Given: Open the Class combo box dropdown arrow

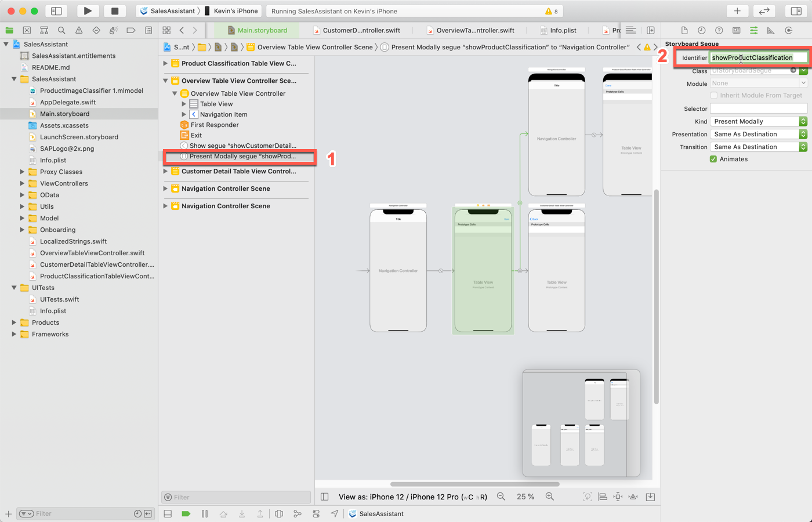Looking at the screenshot, I should (x=803, y=71).
